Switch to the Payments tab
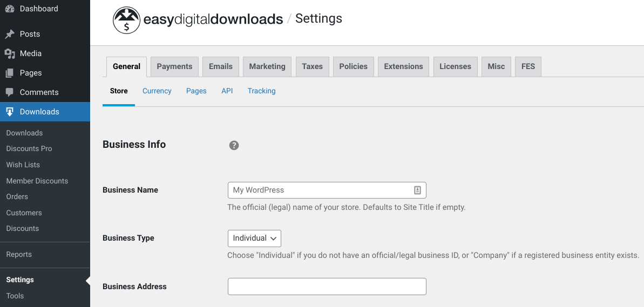 click(174, 66)
